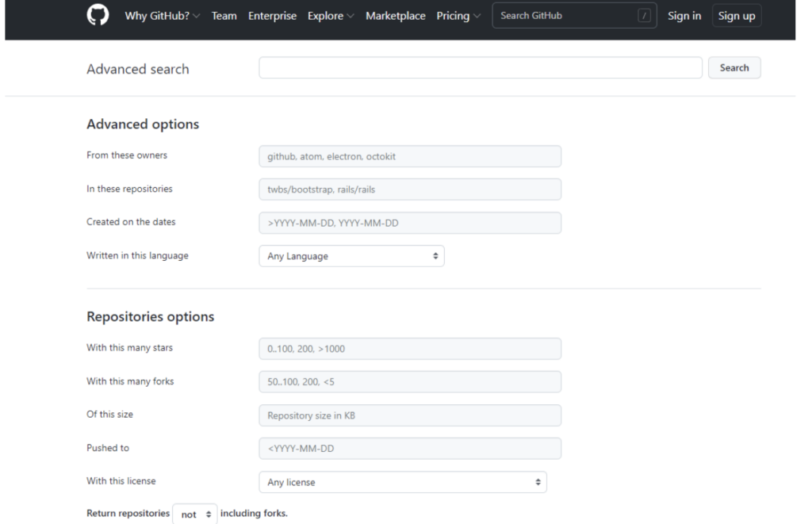Click the 'Pushed to' label

[x=108, y=448]
